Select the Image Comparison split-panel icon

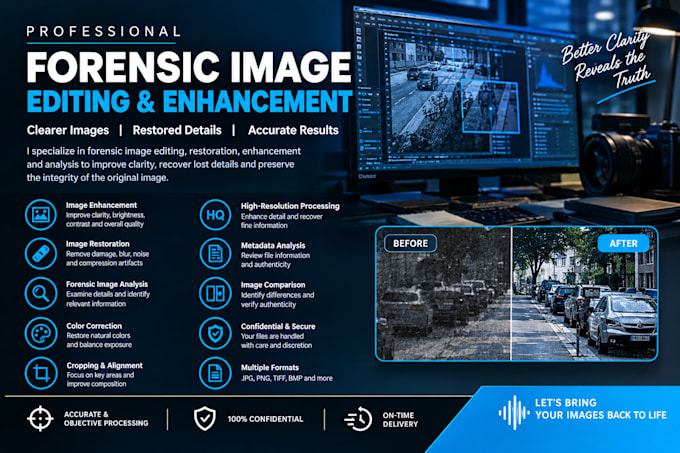coord(215,293)
